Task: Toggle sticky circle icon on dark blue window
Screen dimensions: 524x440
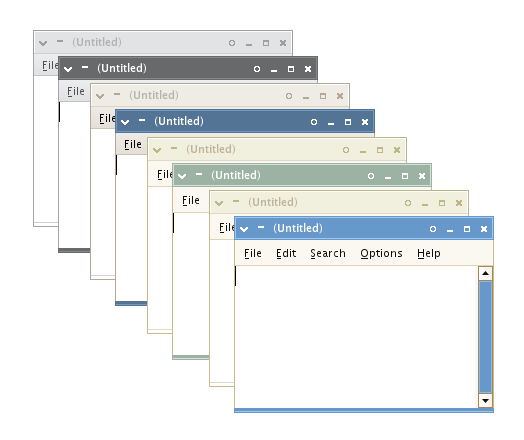Action: [313, 122]
